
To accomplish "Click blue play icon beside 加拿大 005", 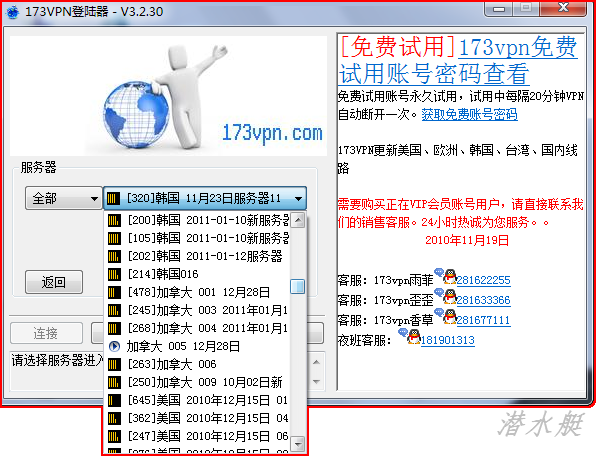I will click(114, 346).
